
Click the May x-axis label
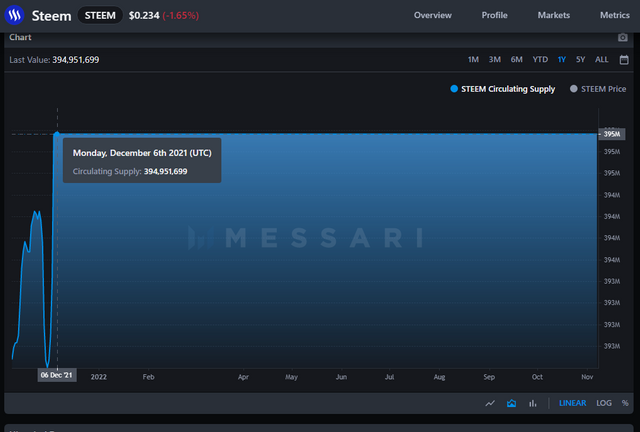pos(291,377)
